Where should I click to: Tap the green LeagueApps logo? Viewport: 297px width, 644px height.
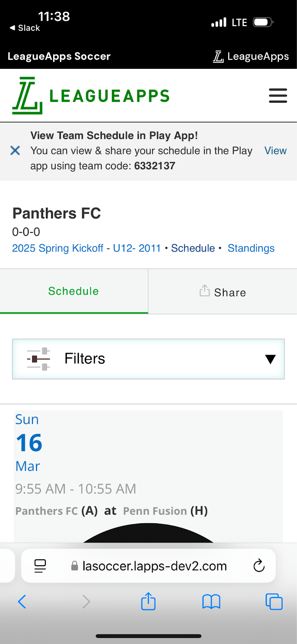pyautogui.click(x=91, y=96)
